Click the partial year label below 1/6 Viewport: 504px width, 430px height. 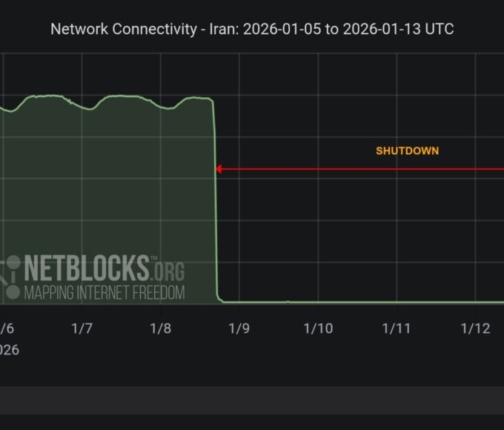(x=9, y=349)
